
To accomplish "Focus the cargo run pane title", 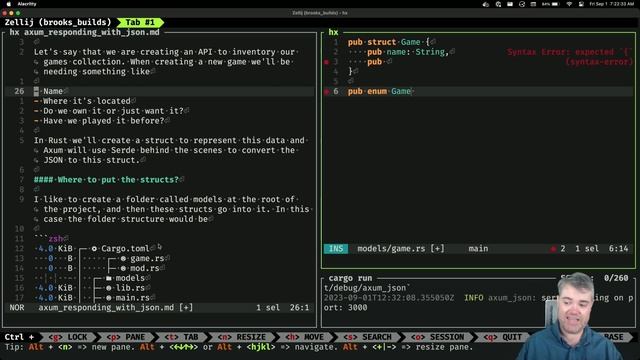I will click(350, 278).
